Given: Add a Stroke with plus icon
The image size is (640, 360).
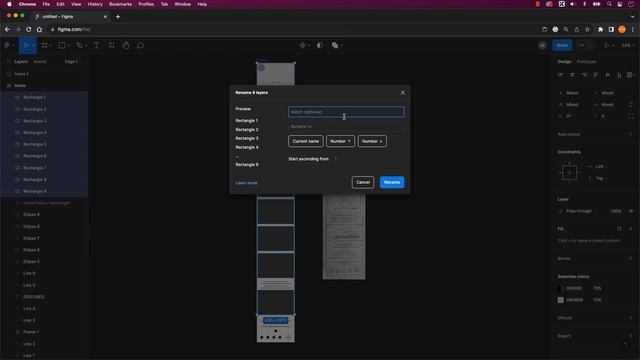Looking at the screenshot, I should click(x=631, y=258).
